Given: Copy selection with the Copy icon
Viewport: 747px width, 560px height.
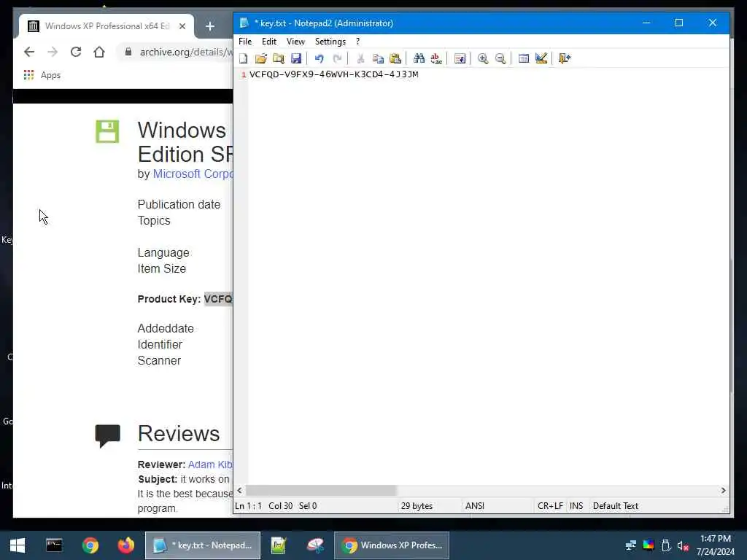Looking at the screenshot, I should (x=379, y=58).
